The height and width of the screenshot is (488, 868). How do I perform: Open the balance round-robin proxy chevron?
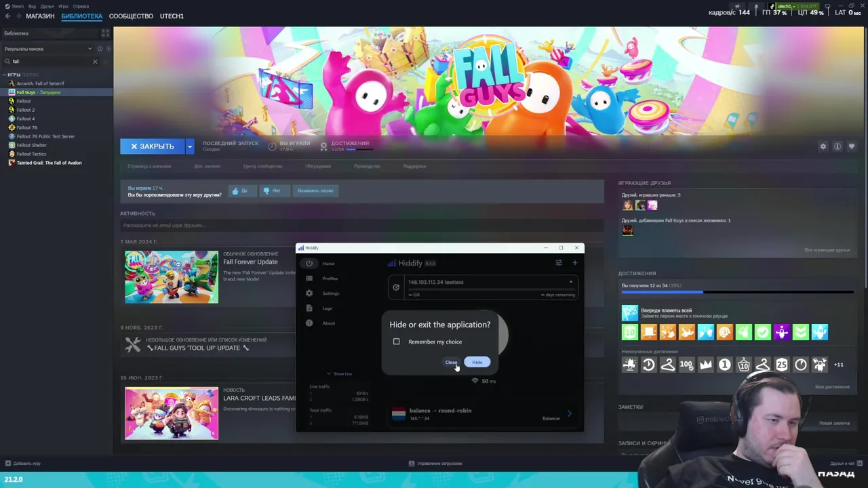point(569,413)
